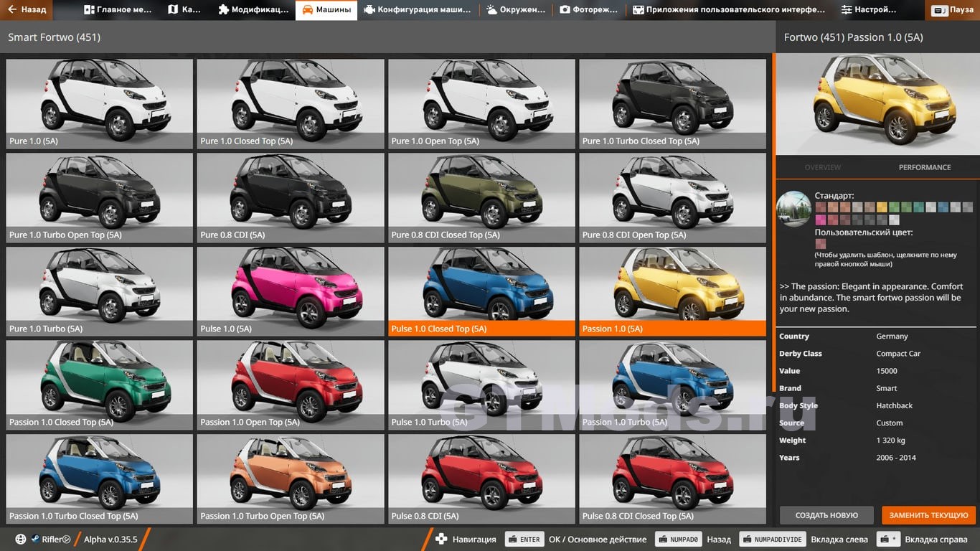Open Приложения пользовательского интерфейса tab

[x=730, y=10]
